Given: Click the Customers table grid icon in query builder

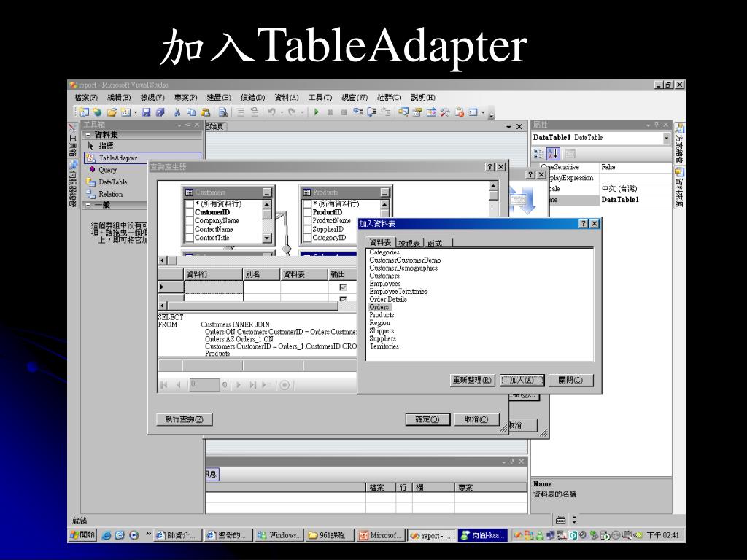Looking at the screenshot, I should point(189,192).
